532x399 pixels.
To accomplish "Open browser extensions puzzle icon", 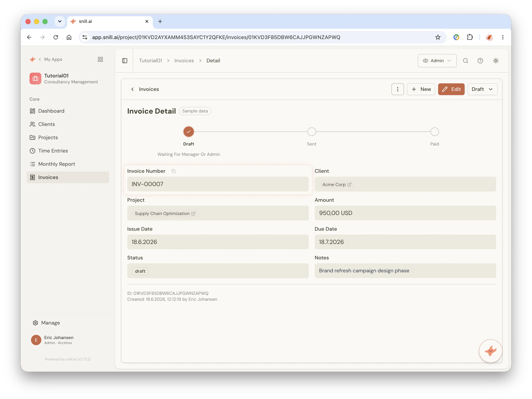I will (x=470, y=37).
